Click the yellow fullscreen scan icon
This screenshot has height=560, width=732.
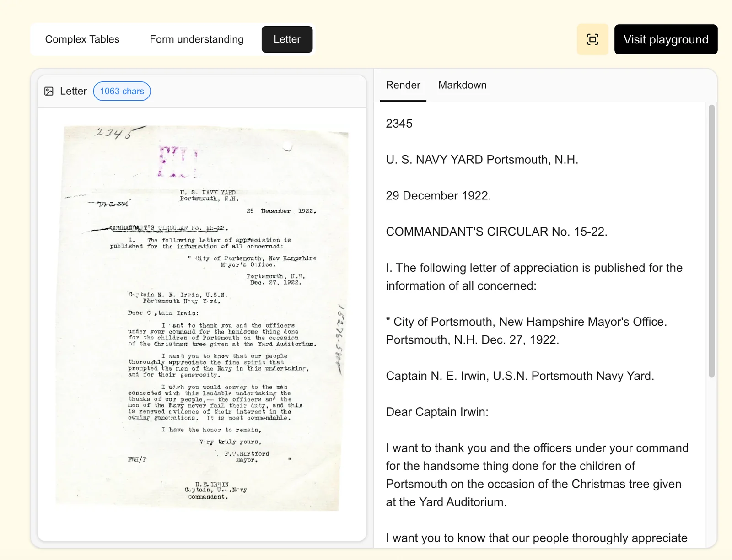click(592, 39)
